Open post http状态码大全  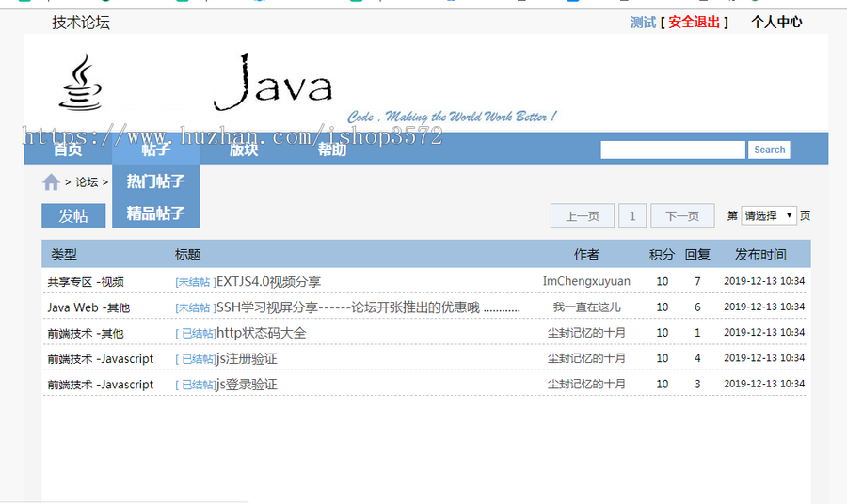click(x=261, y=333)
